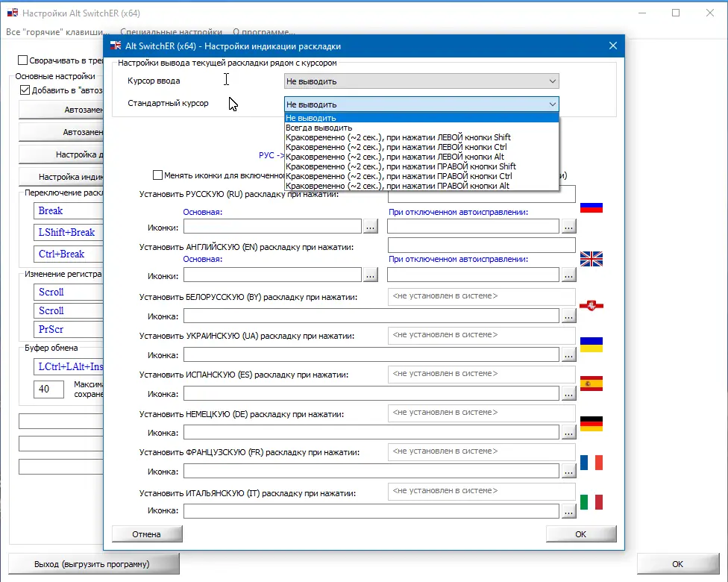Focus Spanish icon path field
Screen dimensions: 728x582
pyautogui.click(x=371, y=394)
